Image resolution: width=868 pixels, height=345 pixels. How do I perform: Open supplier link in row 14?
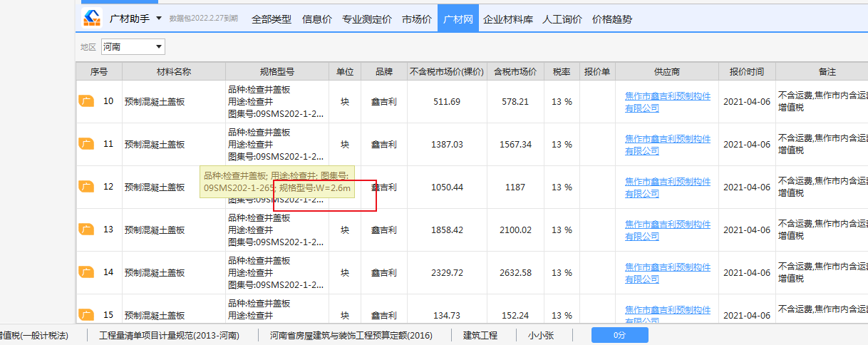(668, 273)
